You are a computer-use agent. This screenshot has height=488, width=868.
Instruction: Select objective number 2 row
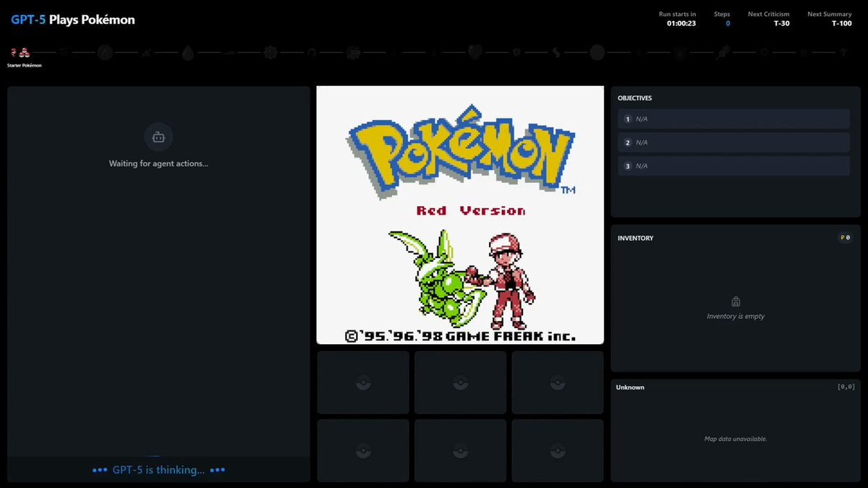[733, 142]
